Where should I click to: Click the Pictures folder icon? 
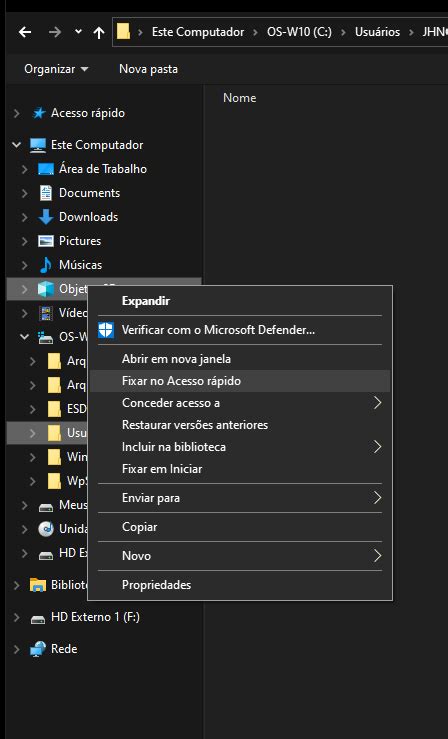tap(46, 241)
